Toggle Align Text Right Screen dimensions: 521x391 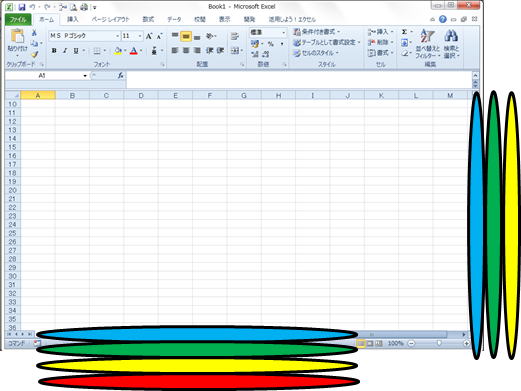click(197, 50)
